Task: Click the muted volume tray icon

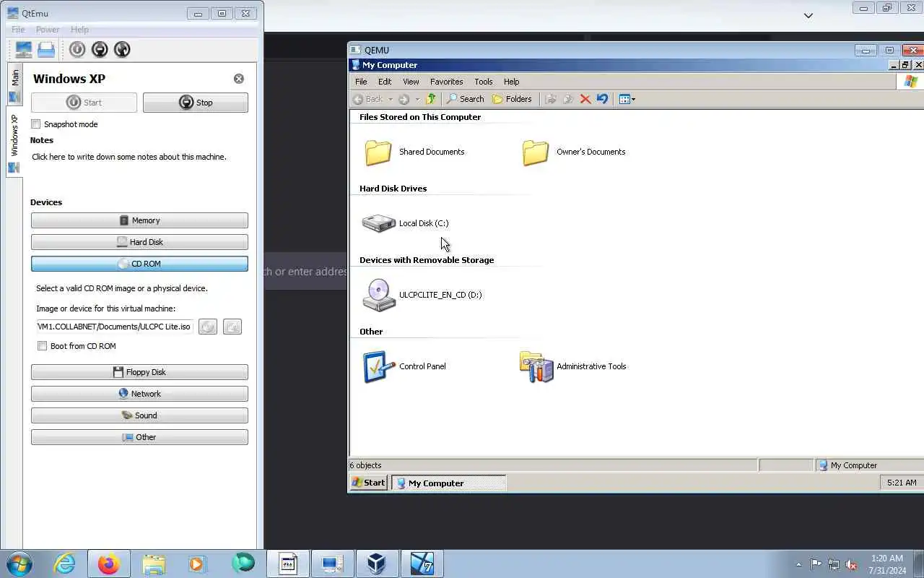Action: coord(851,564)
